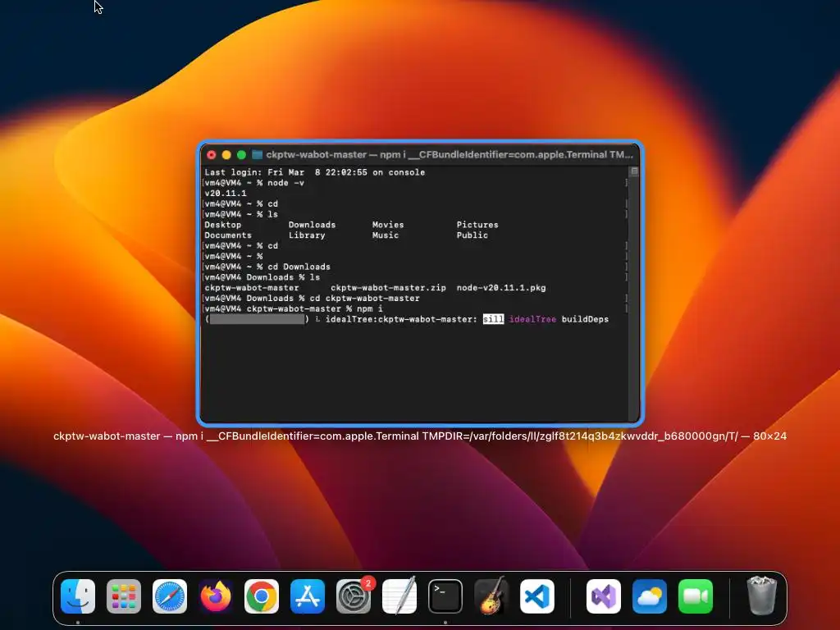The height and width of the screenshot is (630, 840).
Task: Open the Trash in the dock
Action: [x=762, y=596]
